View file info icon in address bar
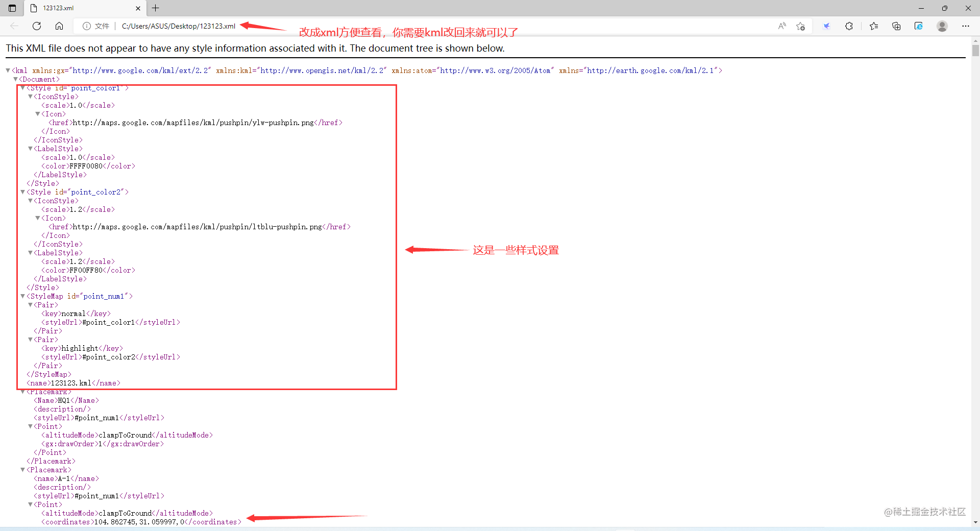980x531 pixels. pyautogui.click(x=87, y=26)
